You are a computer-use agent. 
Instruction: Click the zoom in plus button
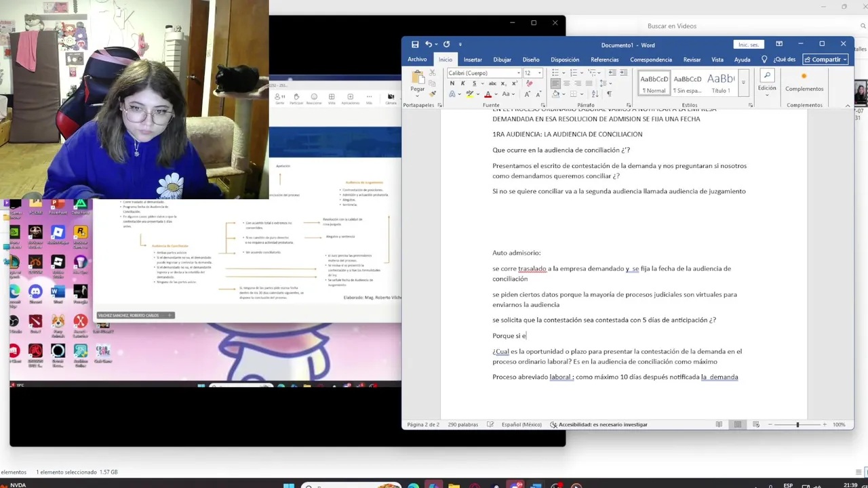824,424
